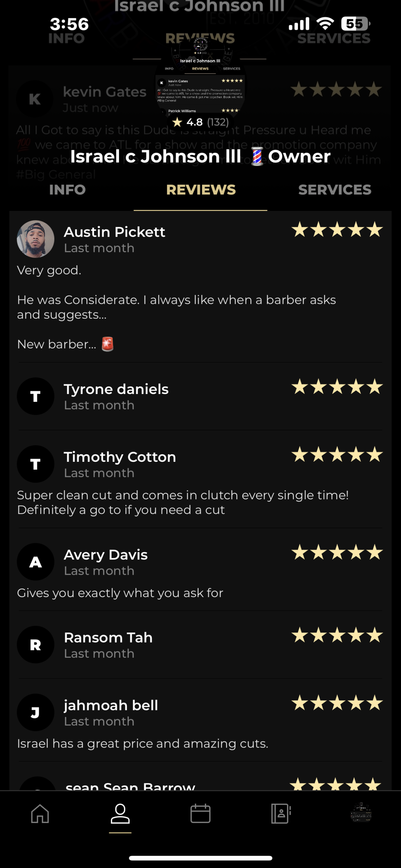Tap Ransom Tah's letter avatar
The image size is (401, 868).
click(36, 645)
